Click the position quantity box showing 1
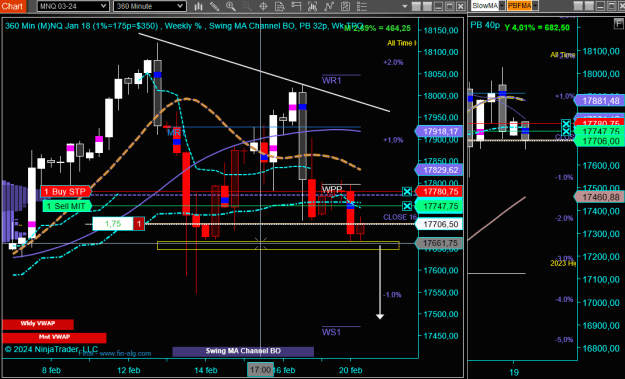This screenshot has width=625, height=379. pos(138,224)
